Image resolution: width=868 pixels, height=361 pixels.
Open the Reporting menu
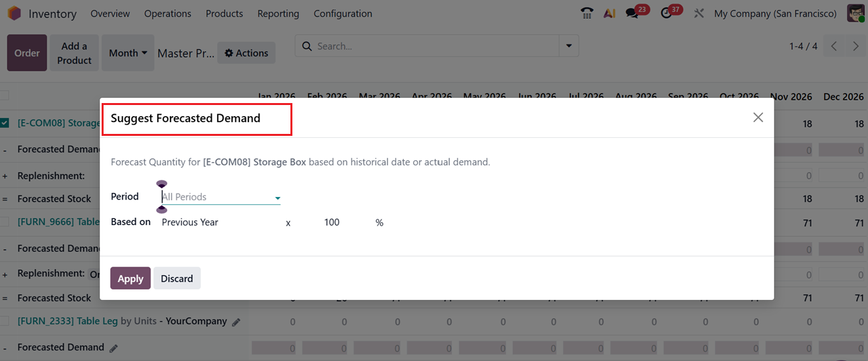[278, 13]
